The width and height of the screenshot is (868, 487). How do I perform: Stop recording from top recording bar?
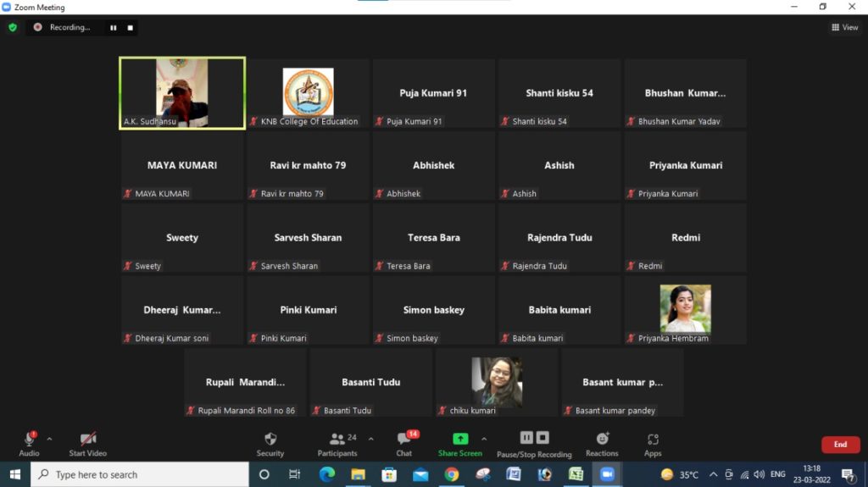[130, 28]
